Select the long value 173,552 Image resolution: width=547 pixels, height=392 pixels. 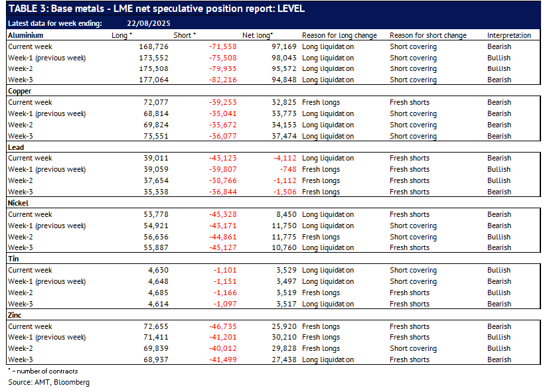[153, 58]
